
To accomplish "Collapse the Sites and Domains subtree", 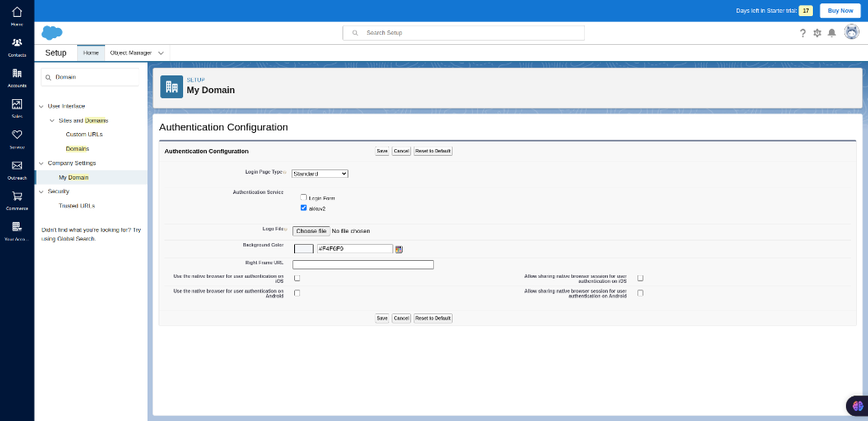I will tap(52, 120).
